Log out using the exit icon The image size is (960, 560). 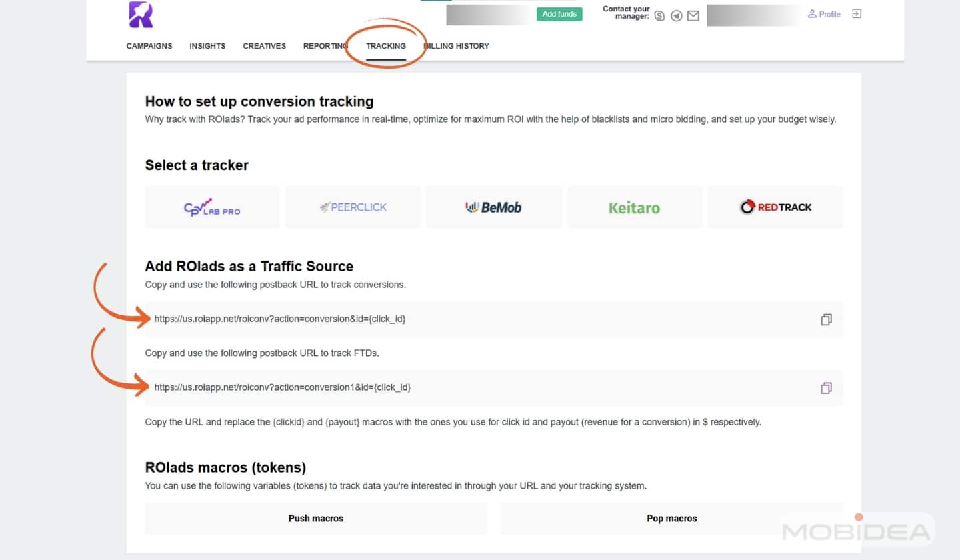[x=856, y=13]
